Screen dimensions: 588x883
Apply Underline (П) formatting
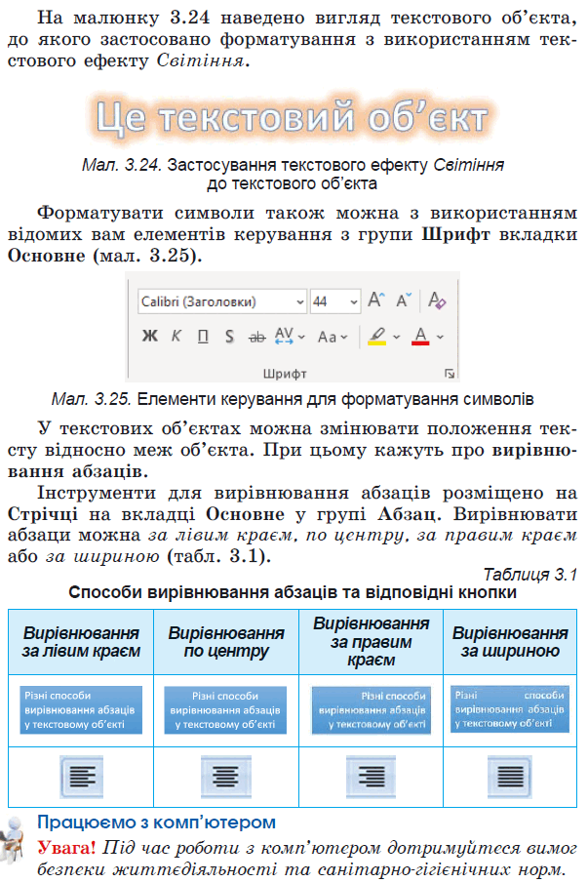point(203,337)
